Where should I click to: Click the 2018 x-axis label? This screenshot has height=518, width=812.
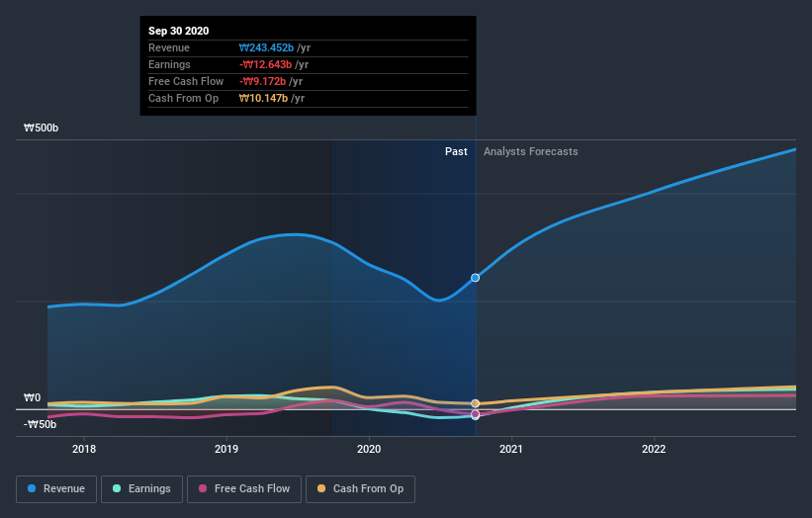[x=84, y=449]
